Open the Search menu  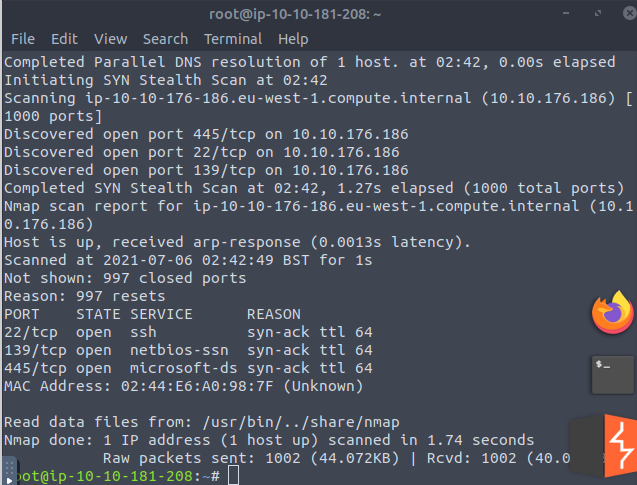(165, 39)
